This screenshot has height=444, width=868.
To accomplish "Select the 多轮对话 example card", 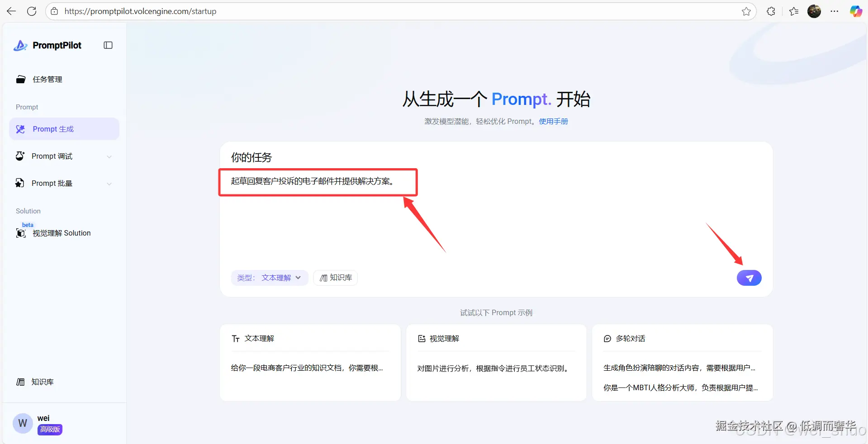I will click(681, 363).
